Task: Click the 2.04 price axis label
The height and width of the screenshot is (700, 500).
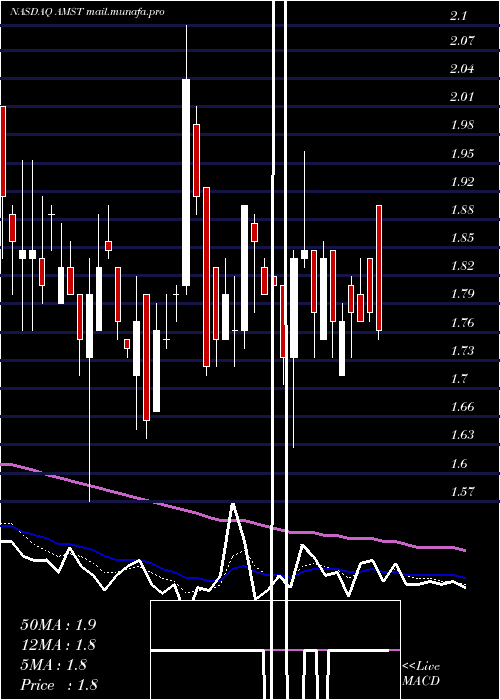Action: [x=462, y=69]
